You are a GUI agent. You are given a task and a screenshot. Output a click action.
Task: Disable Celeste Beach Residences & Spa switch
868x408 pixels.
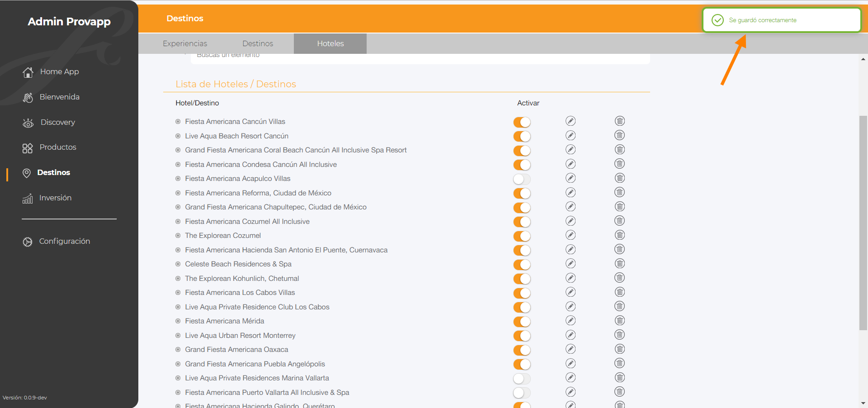click(x=522, y=265)
